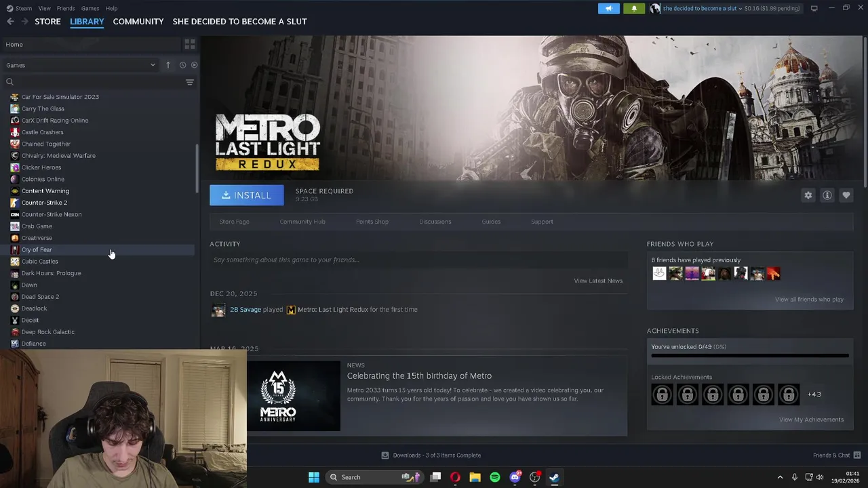The height and width of the screenshot is (488, 868).
Task: Go forward with the right arrow
Action: [x=24, y=22]
